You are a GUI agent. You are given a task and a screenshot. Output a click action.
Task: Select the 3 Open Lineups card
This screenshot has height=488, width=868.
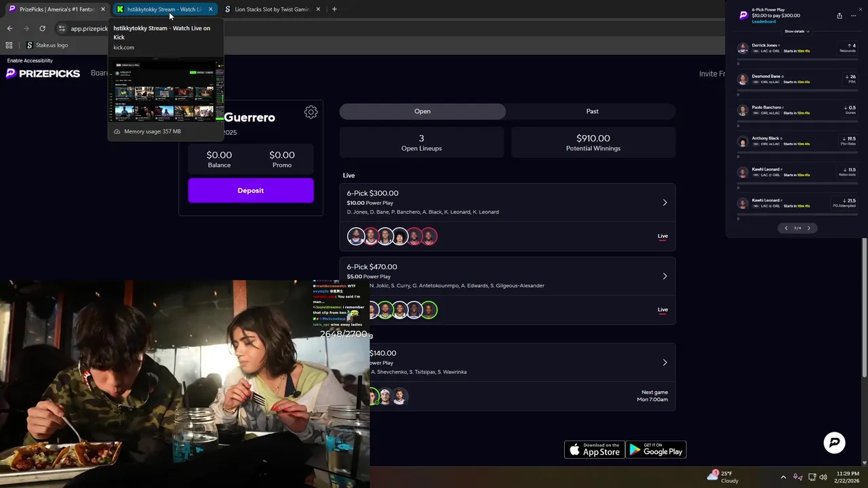[x=421, y=142]
